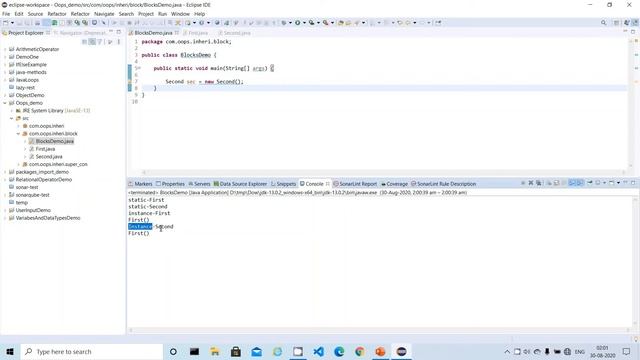This screenshot has height=360, width=640.
Task: Toggle Show Console on Standard Error
Action: 580,183
